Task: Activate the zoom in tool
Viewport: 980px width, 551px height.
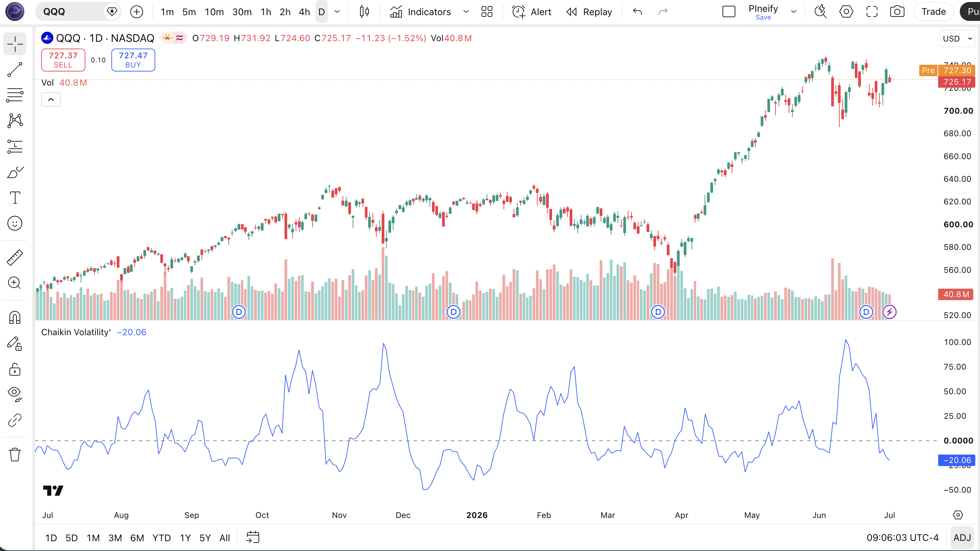Action: tap(15, 283)
